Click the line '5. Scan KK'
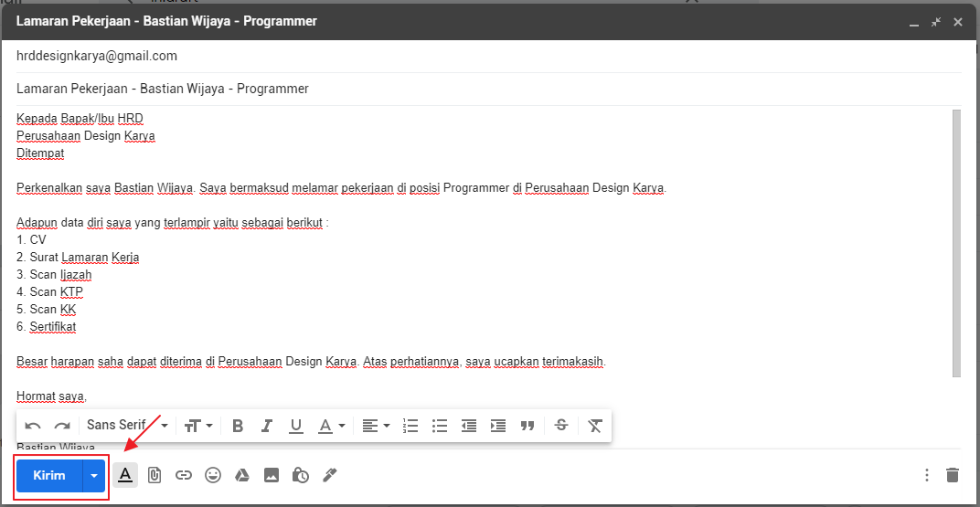 [47, 309]
